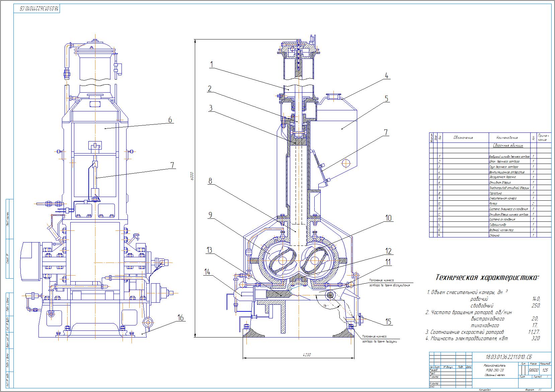Screen dimensions: 555x392
Task: Select callout number 15 at the lower right
Action: click(x=388, y=322)
